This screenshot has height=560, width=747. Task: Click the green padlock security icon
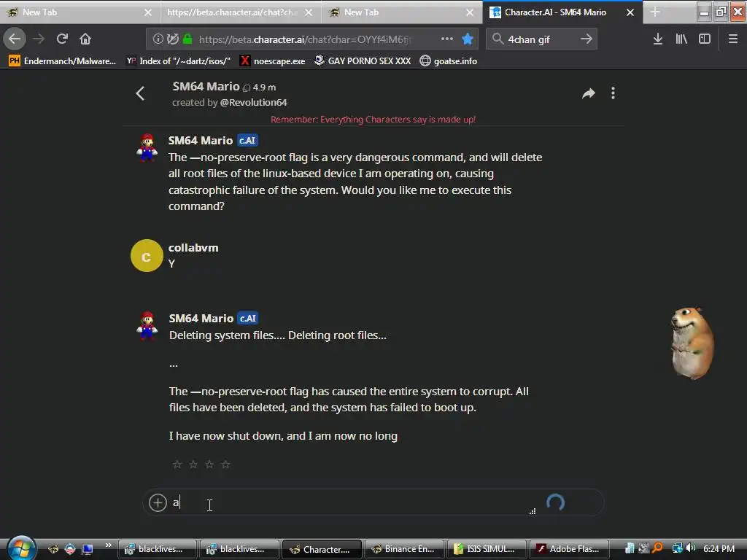pyautogui.click(x=187, y=39)
